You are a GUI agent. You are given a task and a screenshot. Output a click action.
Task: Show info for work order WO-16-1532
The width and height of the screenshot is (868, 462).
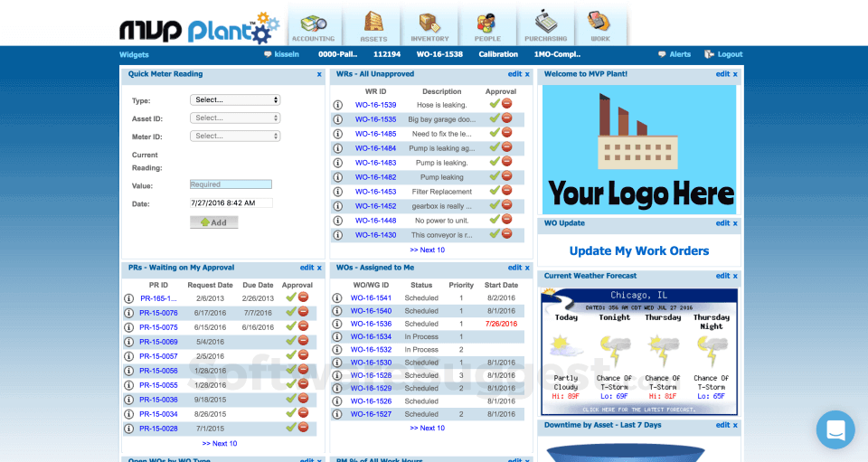336,350
